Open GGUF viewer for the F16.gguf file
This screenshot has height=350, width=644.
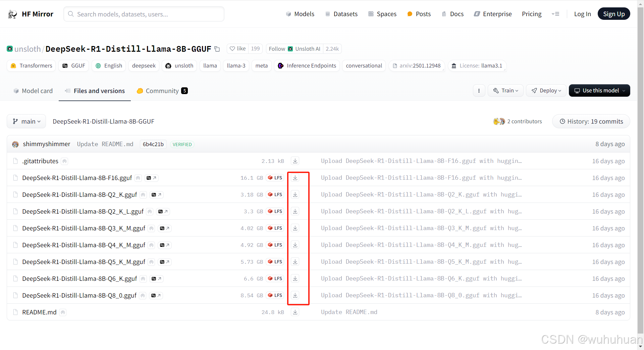point(151,178)
